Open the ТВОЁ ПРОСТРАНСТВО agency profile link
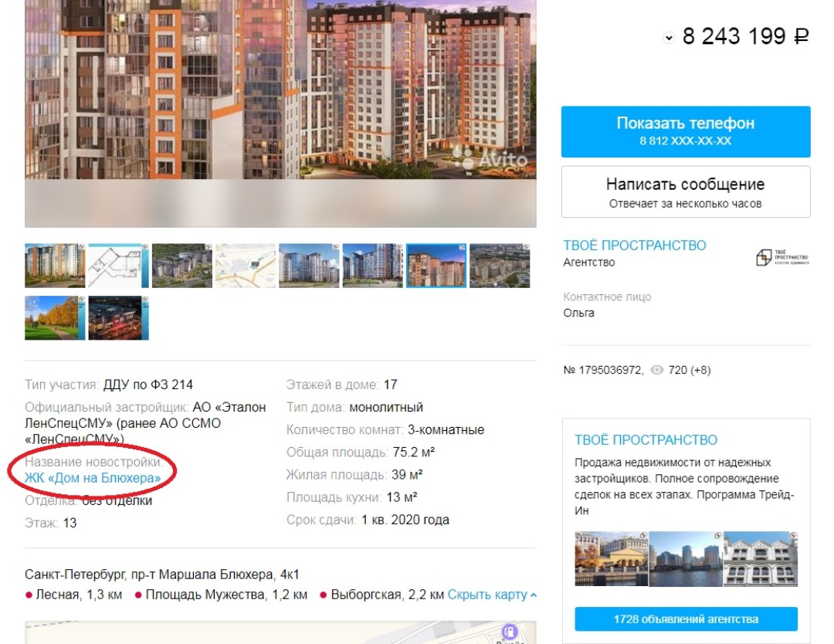Image resolution: width=834 pixels, height=644 pixels. [x=635, y=245]
